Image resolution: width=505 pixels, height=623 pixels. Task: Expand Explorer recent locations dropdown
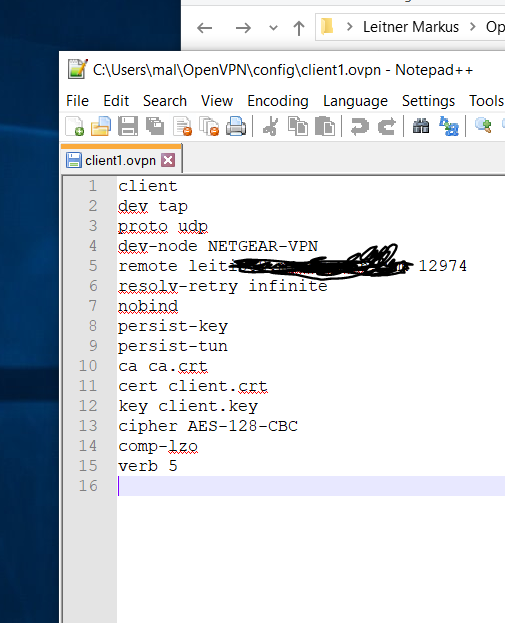click(x=273, y=28)
